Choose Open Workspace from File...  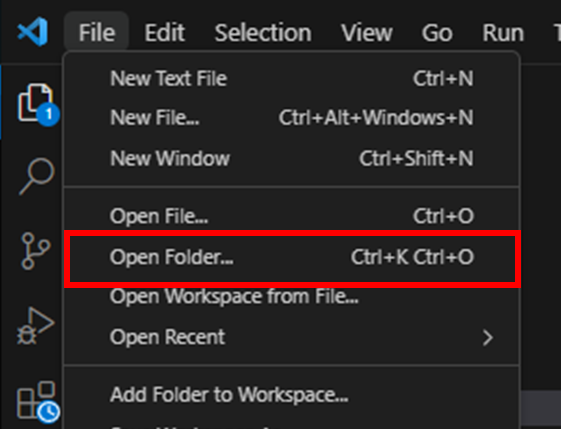click(x=292, y=297)
